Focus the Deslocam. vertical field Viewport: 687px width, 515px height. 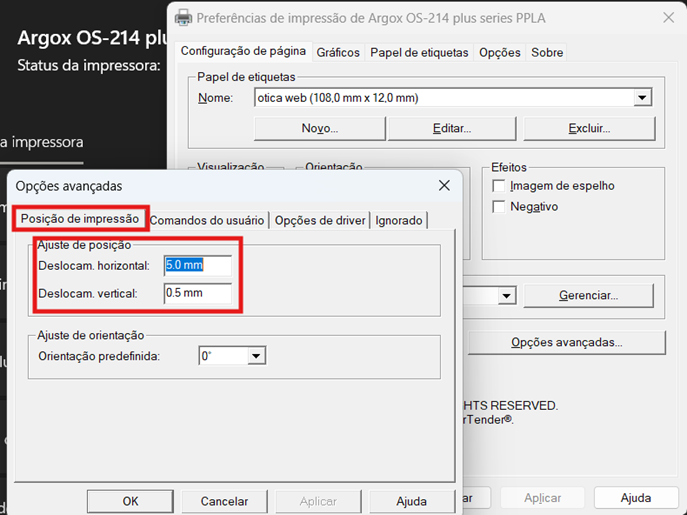198,293
